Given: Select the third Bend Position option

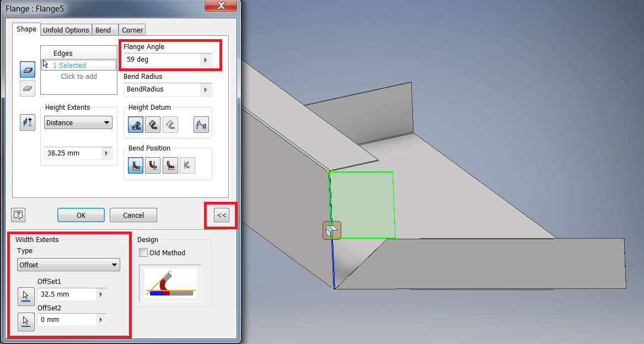Looking at the screenshot, I should tap(170, 165).
